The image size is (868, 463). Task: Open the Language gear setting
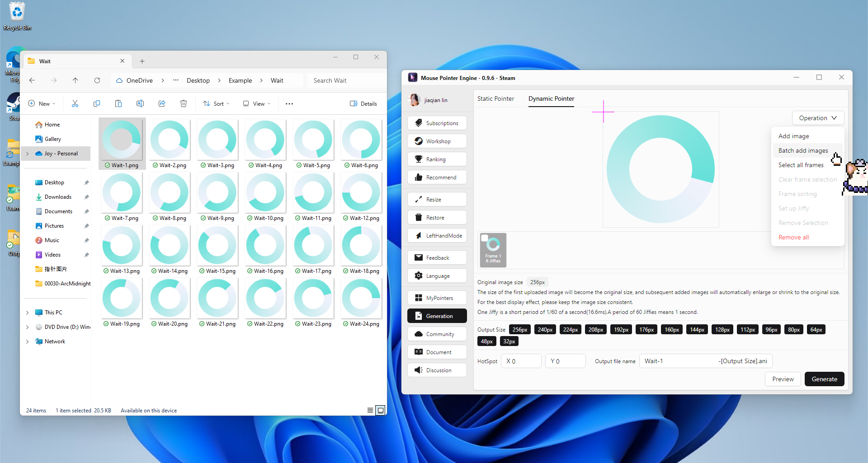pyautogui.click(x=437, y=276)
